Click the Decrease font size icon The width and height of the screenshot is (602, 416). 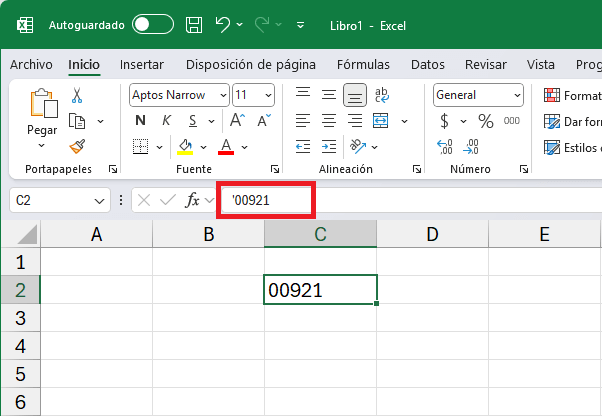coord(264,120)
